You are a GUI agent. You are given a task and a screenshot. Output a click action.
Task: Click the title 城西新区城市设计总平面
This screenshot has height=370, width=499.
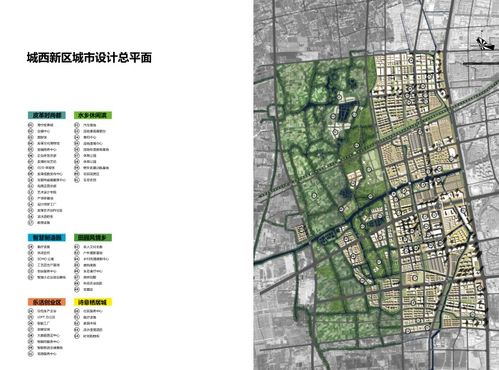click(89, 58)
